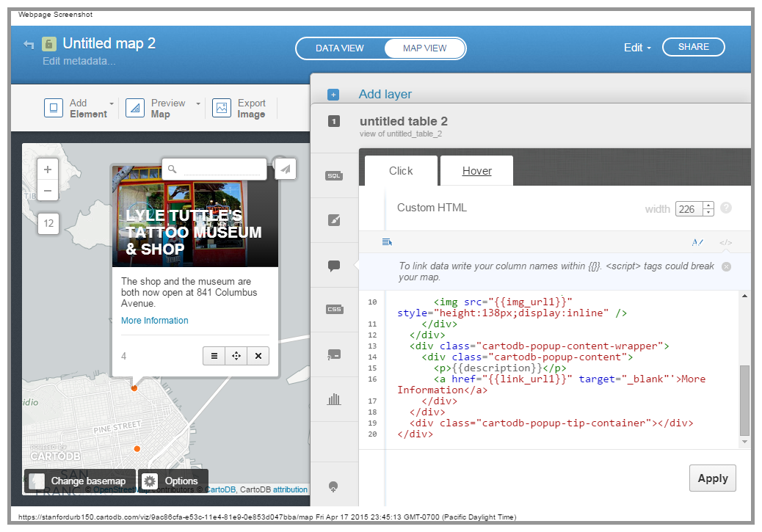Screen dimensions: 762x532
Task: Open the Preview Map icon
Action: point(135,108)
